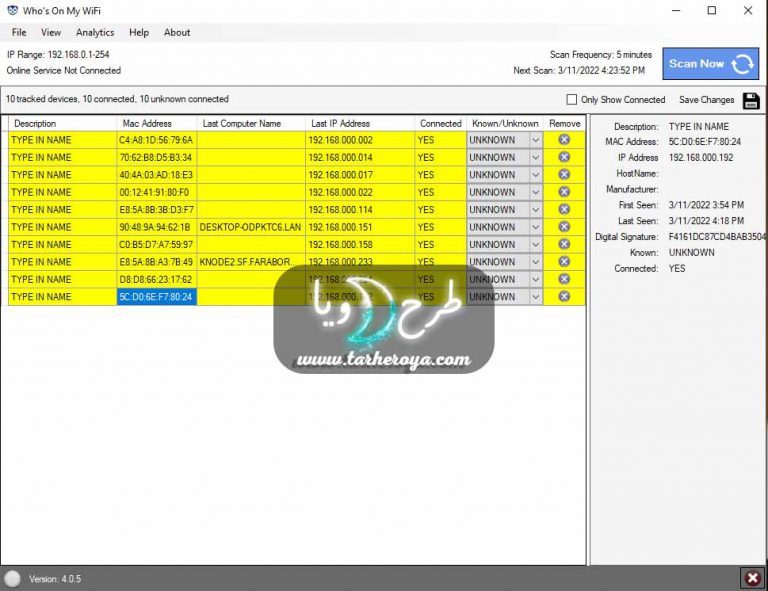Click the Online Service Not Connected text

click(64, 70)
